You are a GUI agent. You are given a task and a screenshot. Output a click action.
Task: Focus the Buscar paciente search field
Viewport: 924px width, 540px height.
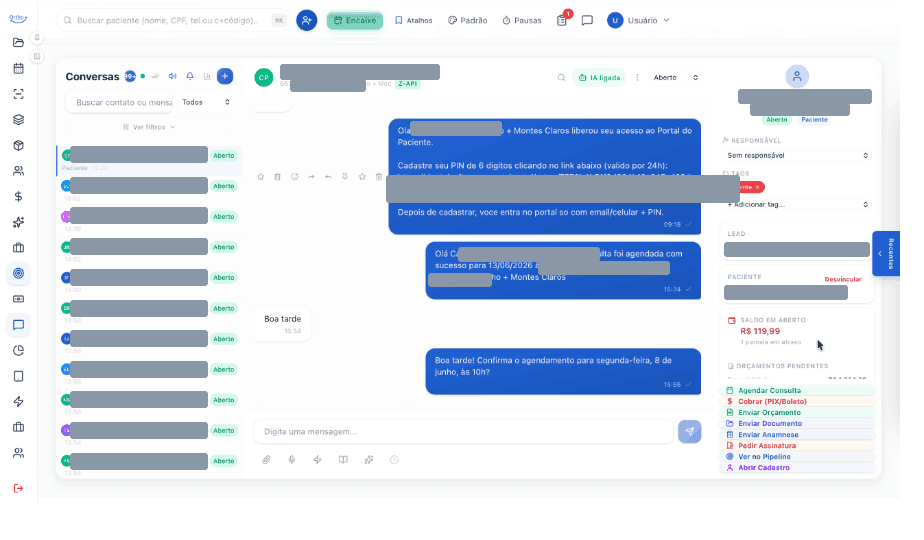click(173, 20)
